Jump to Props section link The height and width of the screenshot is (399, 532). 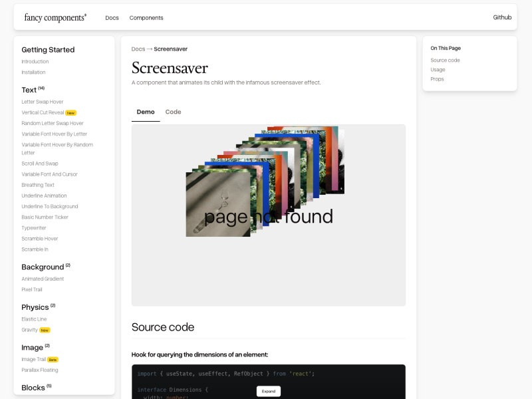tap(437, 79)
